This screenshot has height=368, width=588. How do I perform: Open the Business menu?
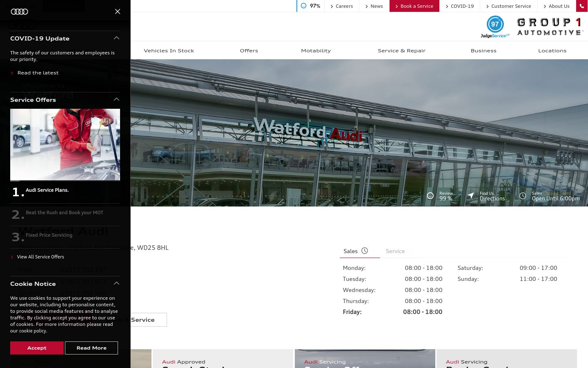(483, 51)
